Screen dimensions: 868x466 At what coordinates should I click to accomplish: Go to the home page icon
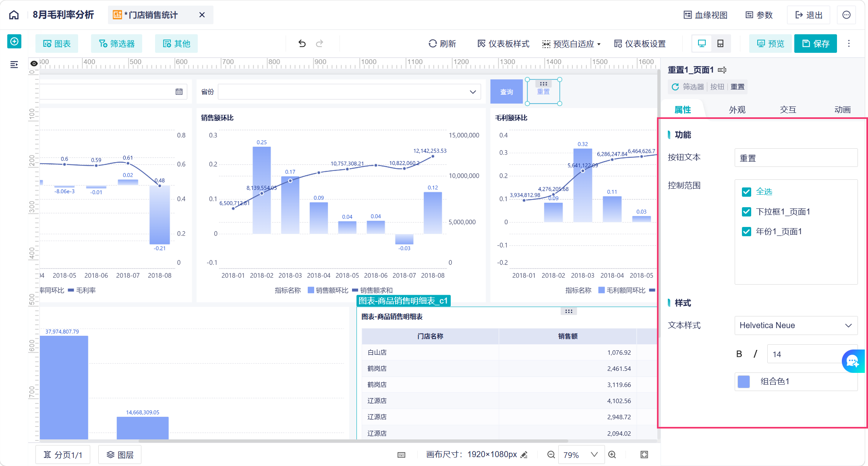tap(14, 15)
